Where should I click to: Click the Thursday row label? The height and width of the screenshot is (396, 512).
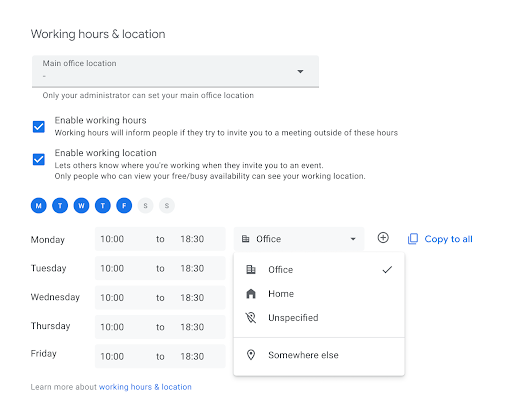(51, 326)
